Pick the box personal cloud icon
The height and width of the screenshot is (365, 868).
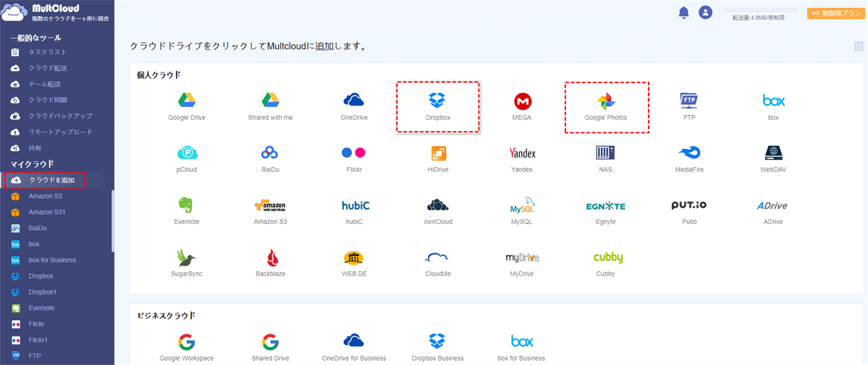click(x=774, y=106)
